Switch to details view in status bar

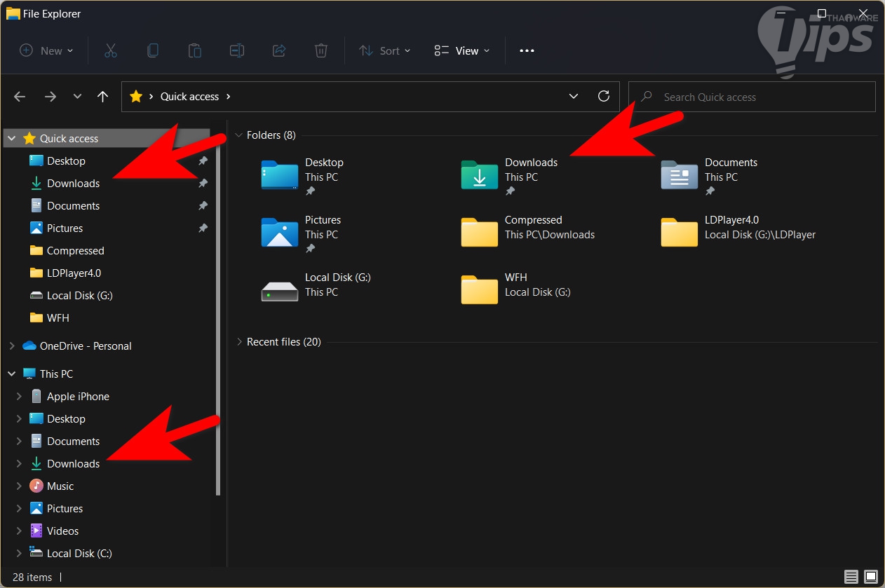pyautogui.click(x=851, y=577)
